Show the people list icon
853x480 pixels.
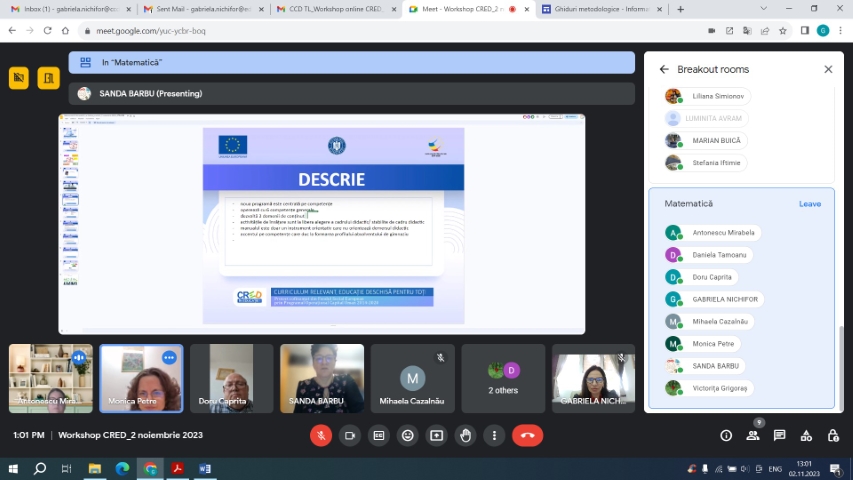tap(753, 435)
